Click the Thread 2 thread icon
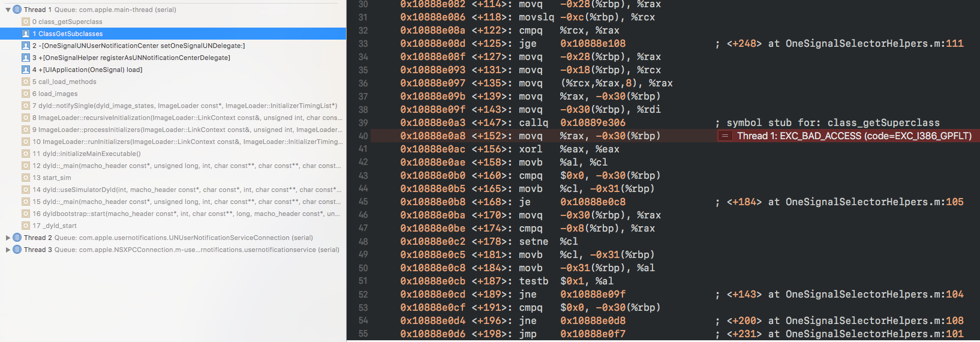This screenshot has width=980, height=342. click(x=17, y=238)
